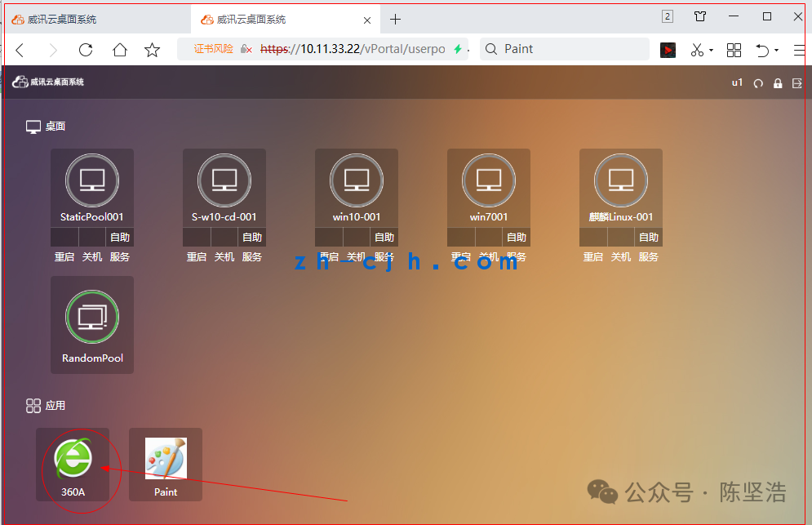Click the crossed-out lock certificate icon
812x525 pixels.
click(246, 49)
